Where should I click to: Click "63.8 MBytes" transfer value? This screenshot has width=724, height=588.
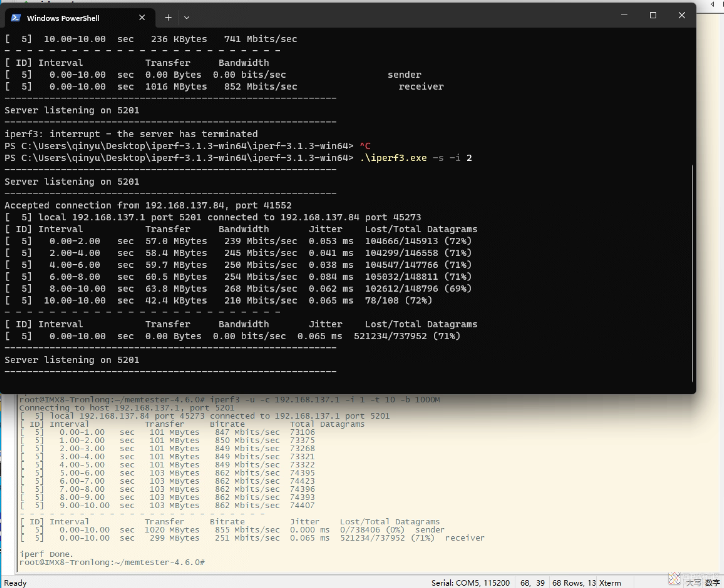(x=176, y=289)
